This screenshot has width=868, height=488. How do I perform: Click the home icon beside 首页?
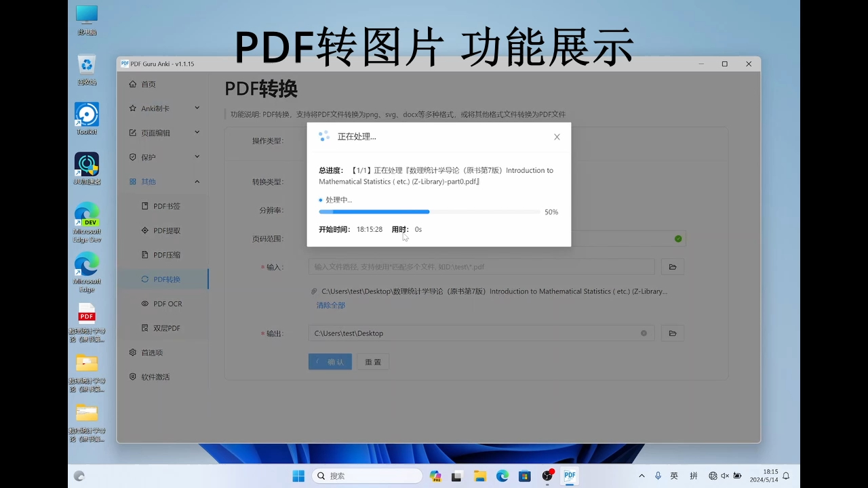[x=133, y=84]
